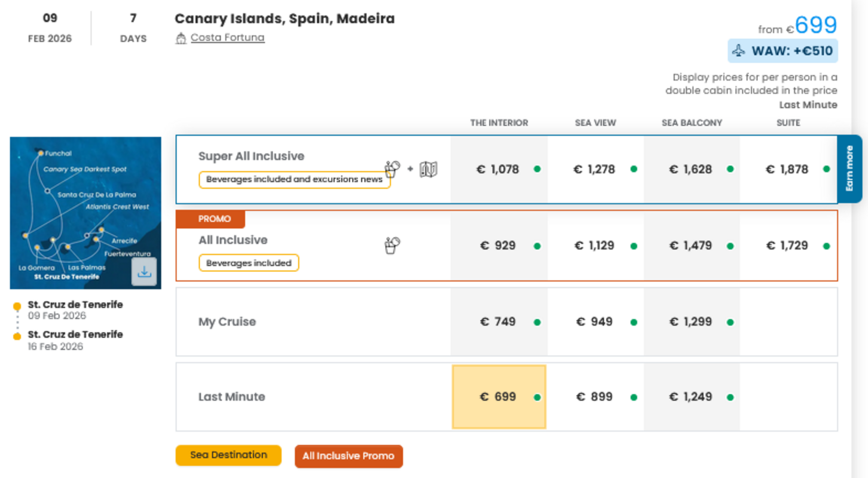Click the green dot beside € 1,249
Image resolution: width=868 pixels, height=478 pixels.
click(731, 397)
